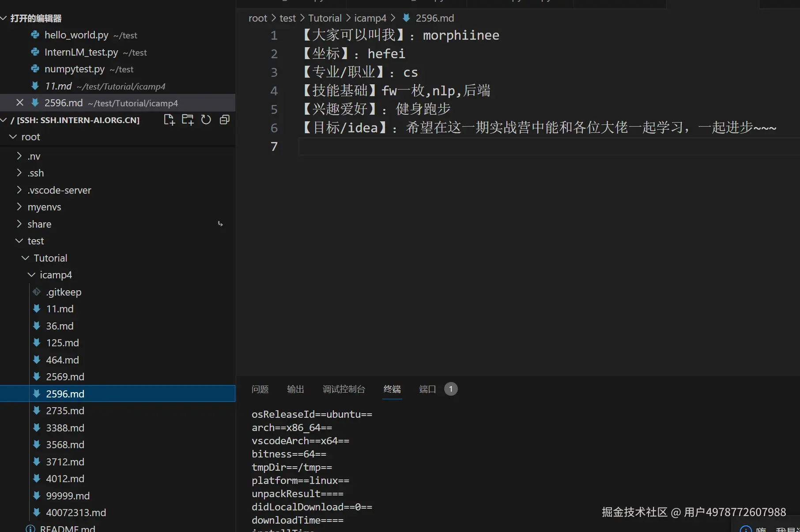Click the markdown icon of 40072313.md
This screenshot has width=800, height=532.
pyautogui.click(x=37, y=513)
